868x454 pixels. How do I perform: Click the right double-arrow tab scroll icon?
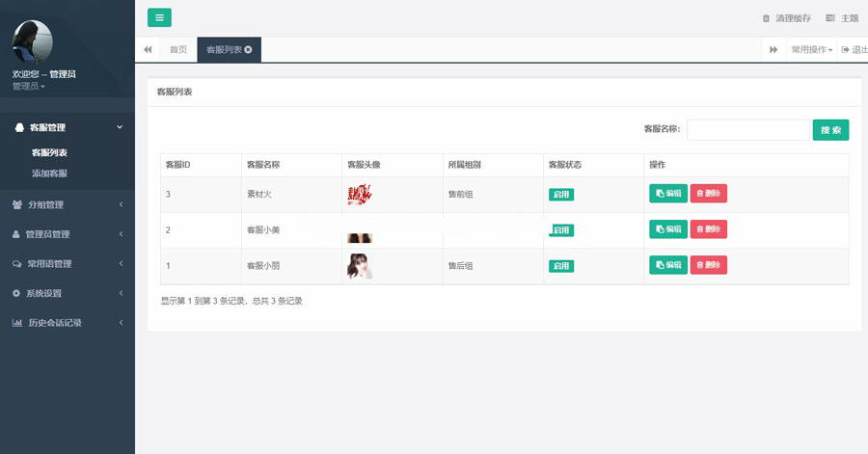point(773,49)
